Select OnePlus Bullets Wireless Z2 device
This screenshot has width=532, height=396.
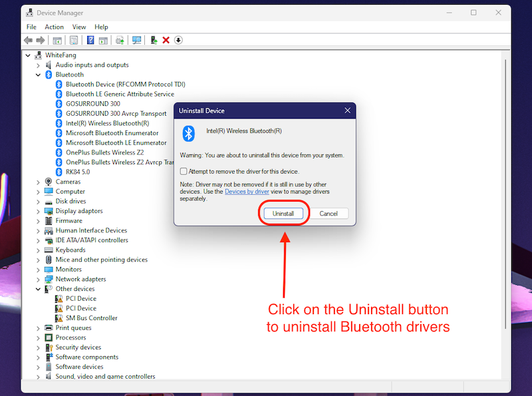pyautogui.click(x=104, y=152)
